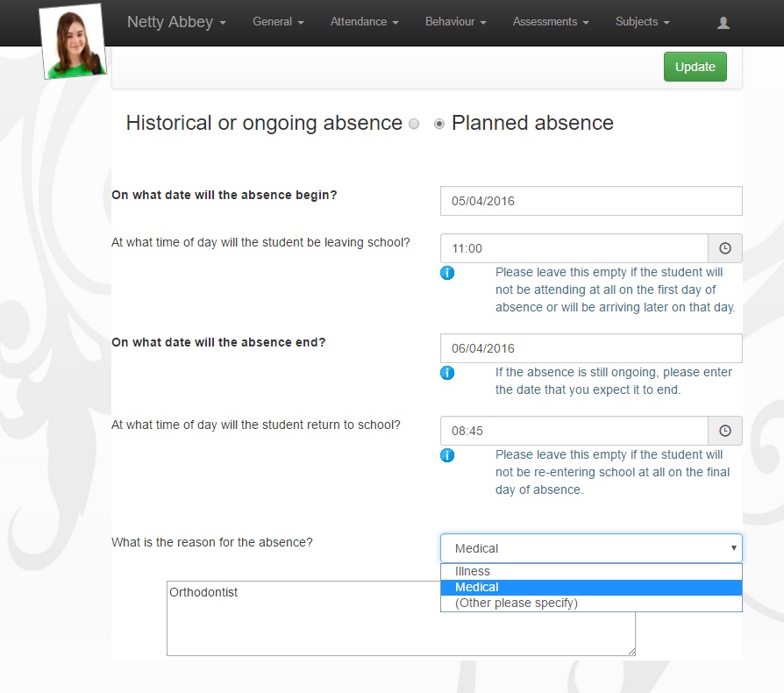Open the Netty Abbey student dropdown
Image resolution: width=784 pixels, height=693 pixels.
pyautogui.click(x=176, y=22)
